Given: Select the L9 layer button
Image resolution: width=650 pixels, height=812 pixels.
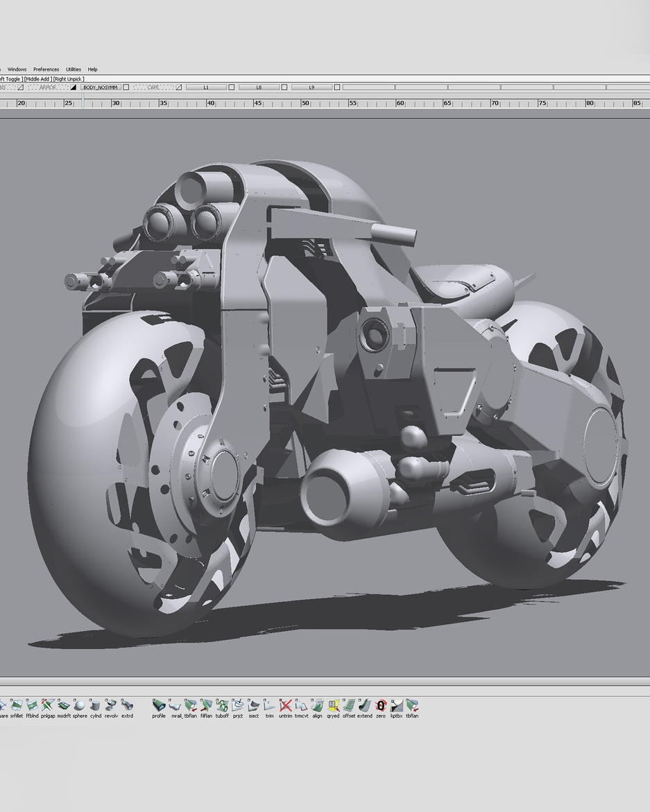Looking at the screenshot, I should coord(311,87).
